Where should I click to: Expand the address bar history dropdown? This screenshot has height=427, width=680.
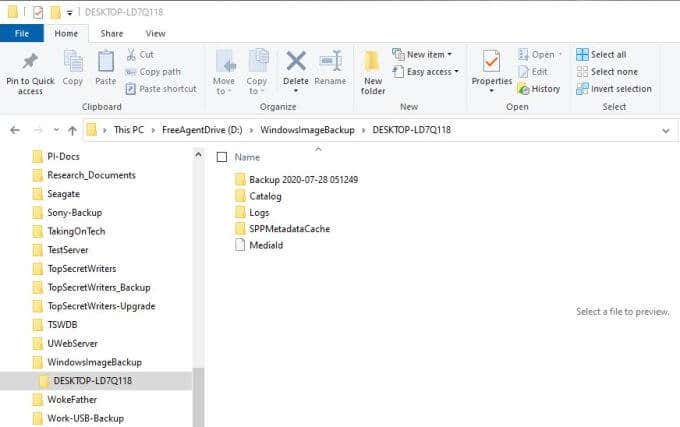[666, 130]
